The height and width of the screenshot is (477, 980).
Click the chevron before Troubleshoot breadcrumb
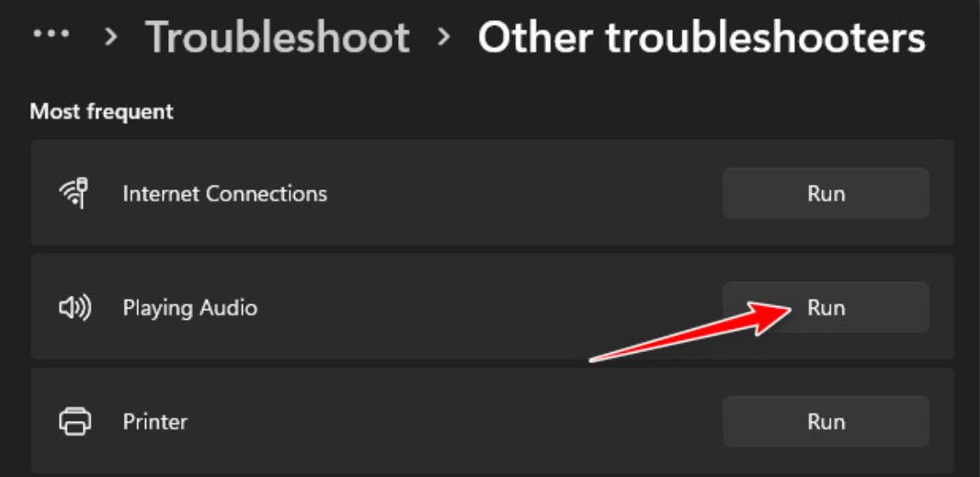click(x=111, y=38)
